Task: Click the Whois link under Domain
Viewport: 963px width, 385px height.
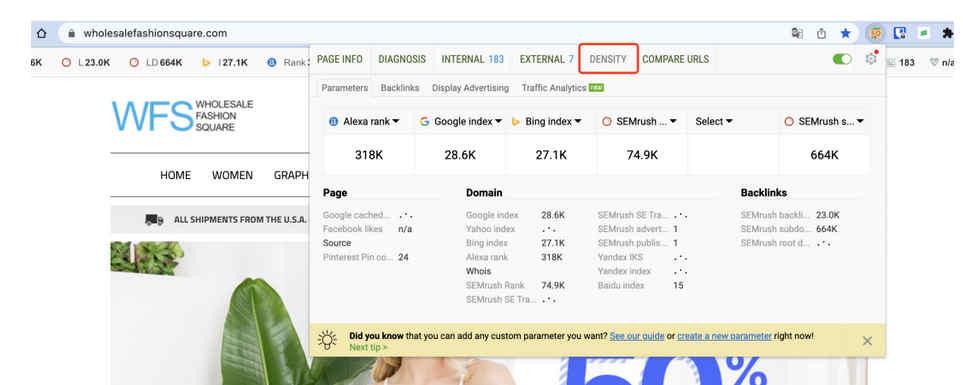Action: (x=478, y=271)
